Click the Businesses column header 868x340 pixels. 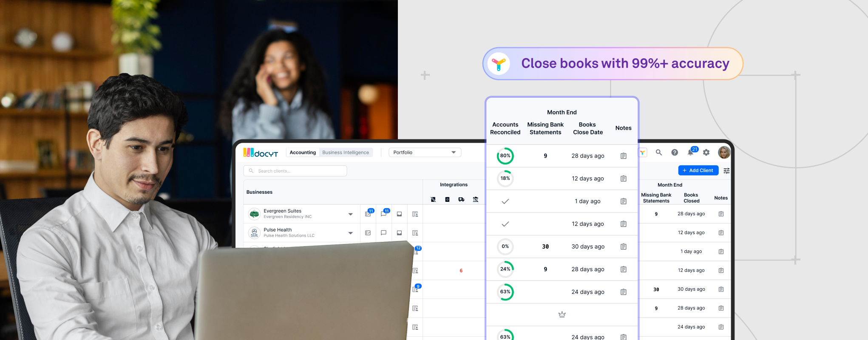point(259,192)
